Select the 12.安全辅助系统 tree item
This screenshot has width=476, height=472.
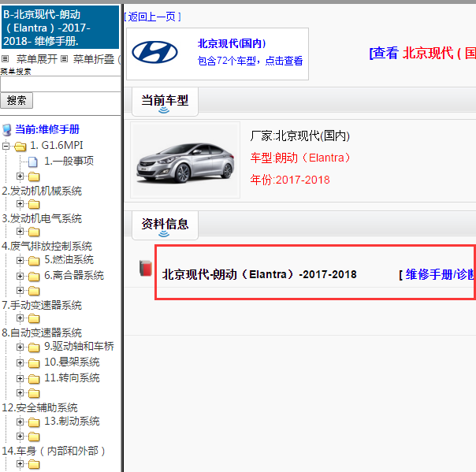(x=39, y=407)
